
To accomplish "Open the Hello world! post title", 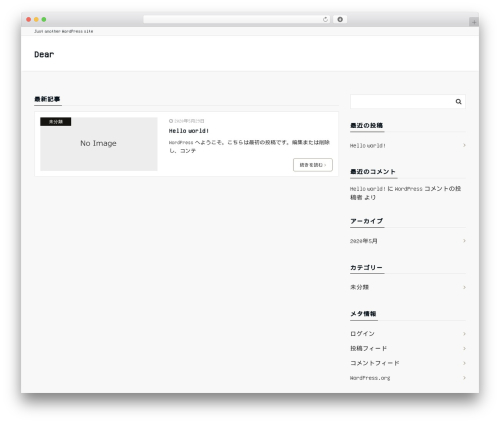I will click(x=189, y=131).
